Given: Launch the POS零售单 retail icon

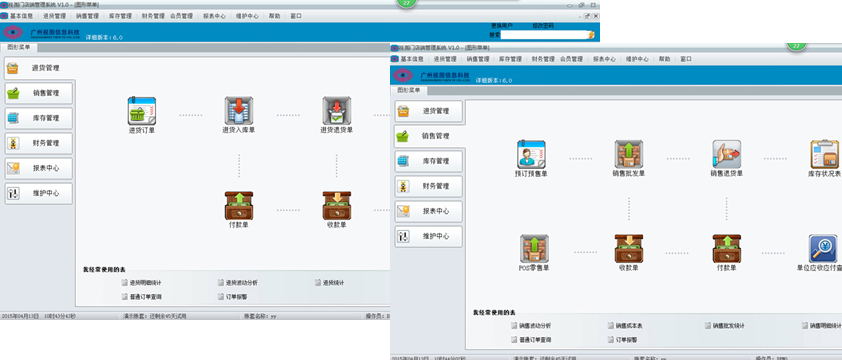Looking at the screenshot, I should pos(534,248).
